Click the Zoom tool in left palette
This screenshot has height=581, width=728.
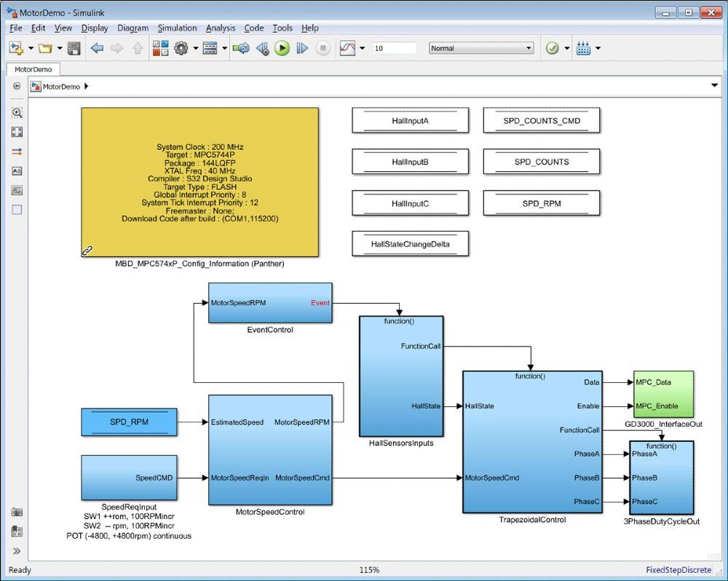17,113
